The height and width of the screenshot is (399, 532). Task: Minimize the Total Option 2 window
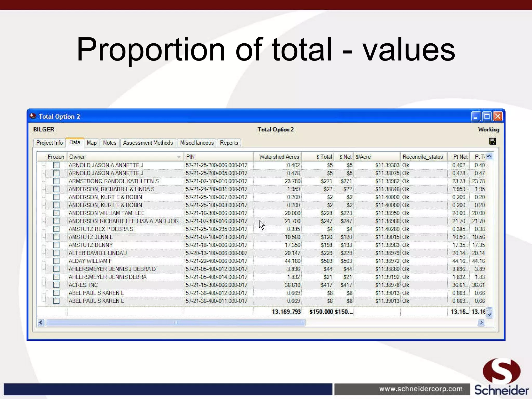[476, 116]
